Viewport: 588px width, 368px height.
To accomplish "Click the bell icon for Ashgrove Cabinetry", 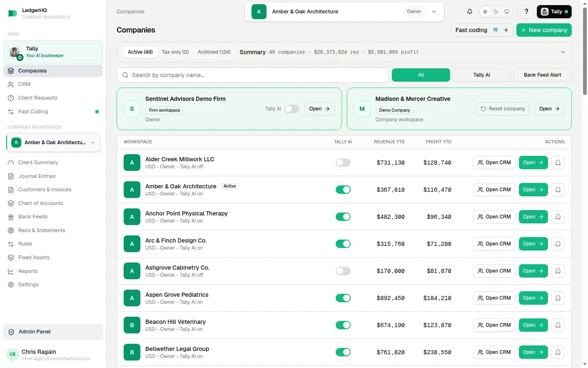I will 558,271.
